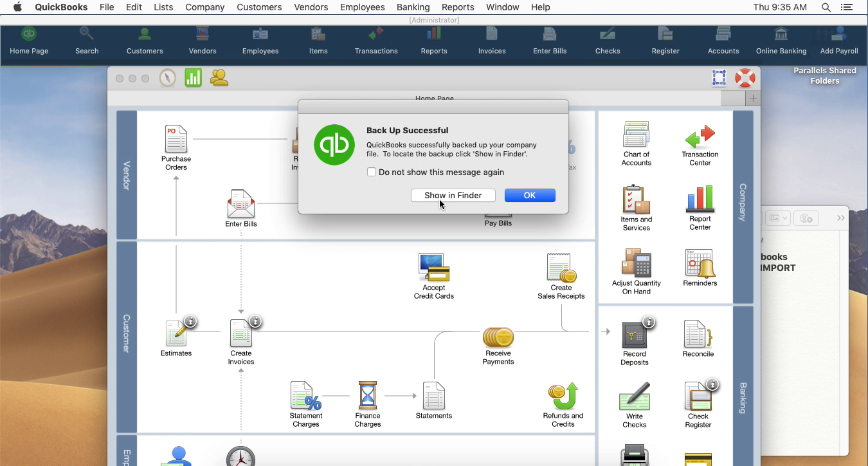Open Write Checks
868x466 pixels.
[x=635, y=405]
